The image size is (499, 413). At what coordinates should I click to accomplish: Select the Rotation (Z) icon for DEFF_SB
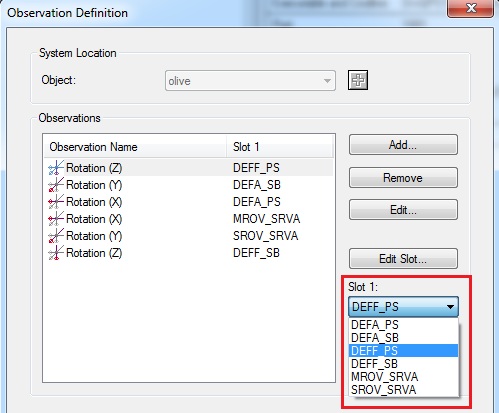(x=56, y=253)
